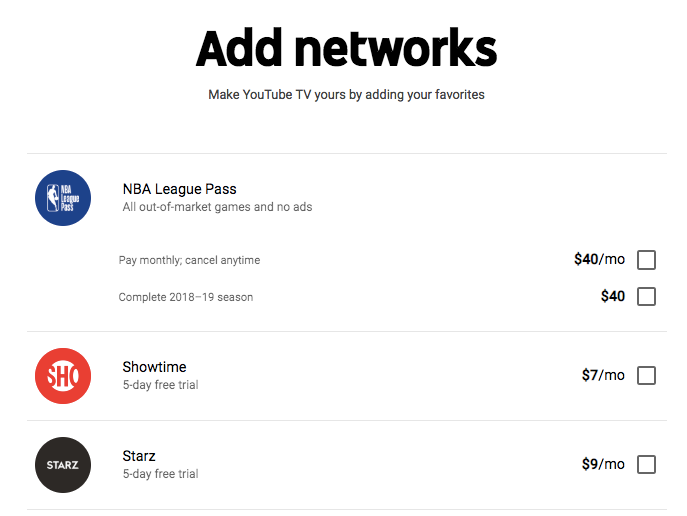Click the $9/mo Starz price

[603, 465]
